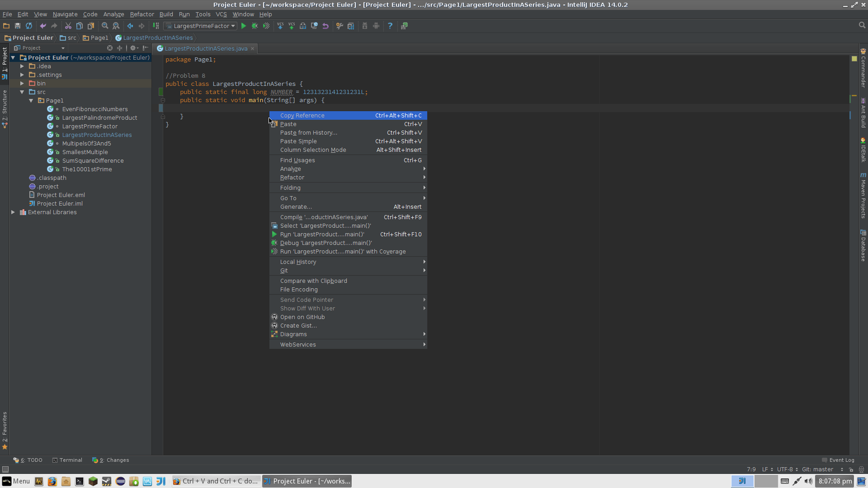
Task: Select 'Compile ...oductInASeries.java'
Action: pos(324,217)
